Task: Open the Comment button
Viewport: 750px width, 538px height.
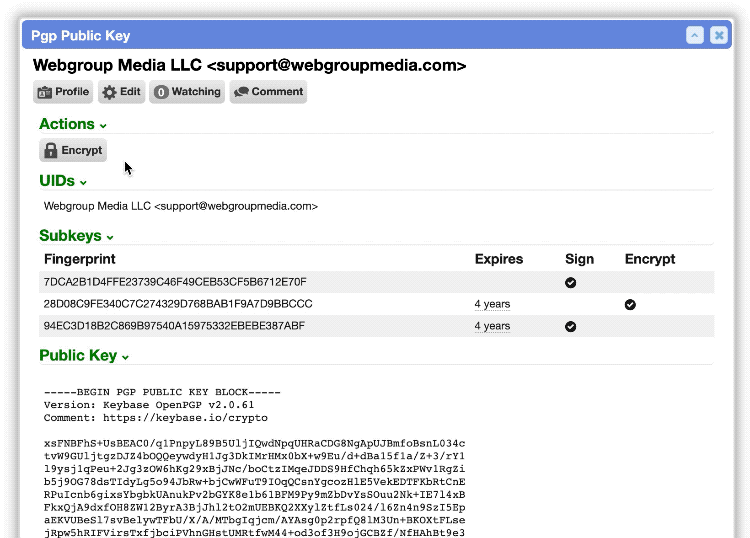Action: 268,92
